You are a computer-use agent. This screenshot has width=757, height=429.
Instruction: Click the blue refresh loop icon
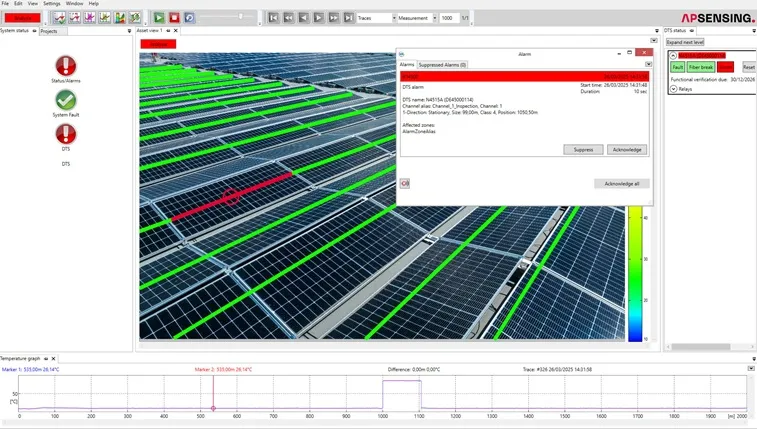[x=189, y=18]
